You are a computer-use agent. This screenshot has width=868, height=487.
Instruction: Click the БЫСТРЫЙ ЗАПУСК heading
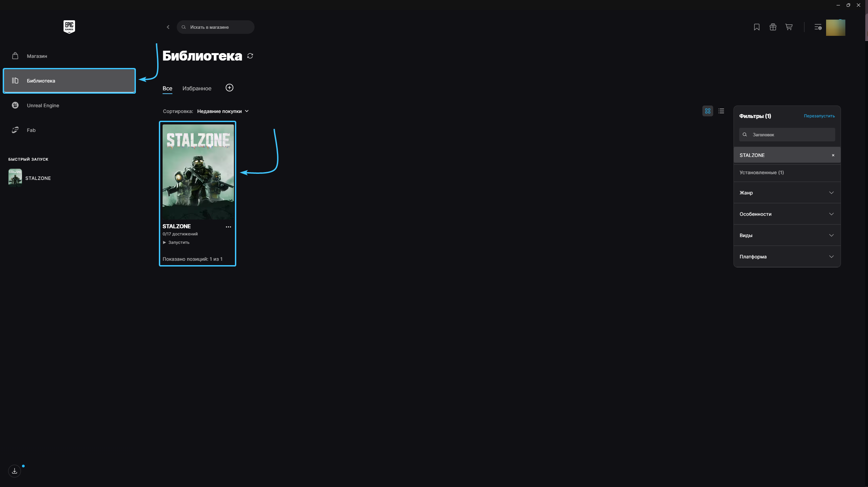28,159
